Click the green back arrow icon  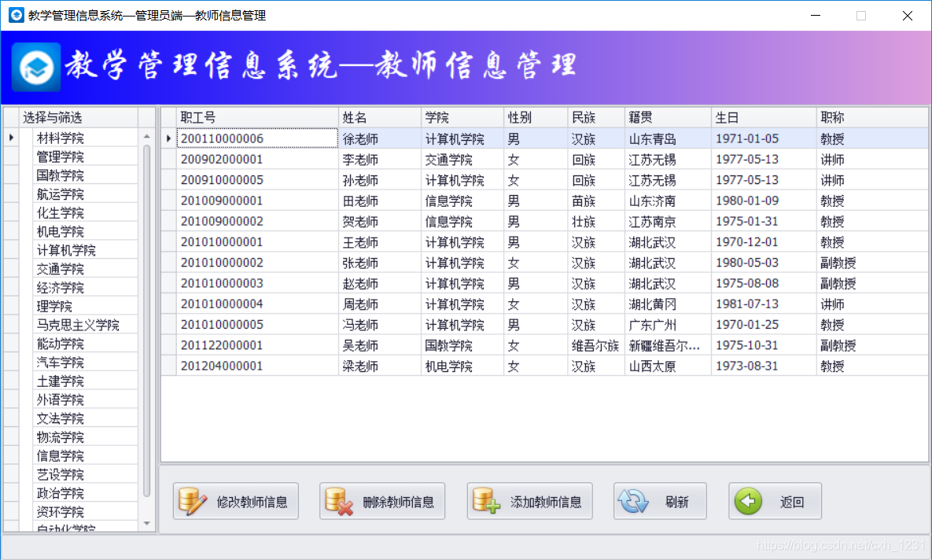pos(748,501)
